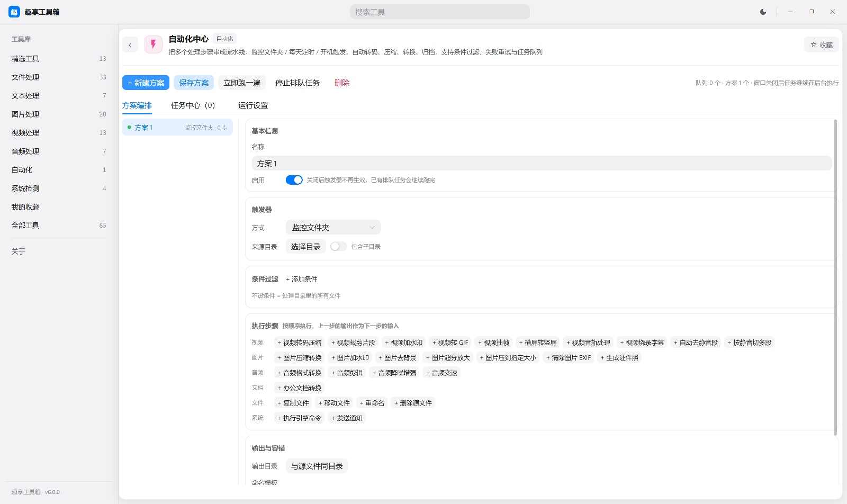Open 视频处理 in the sidebar
847x504 pixels.
tap(59, 133)
